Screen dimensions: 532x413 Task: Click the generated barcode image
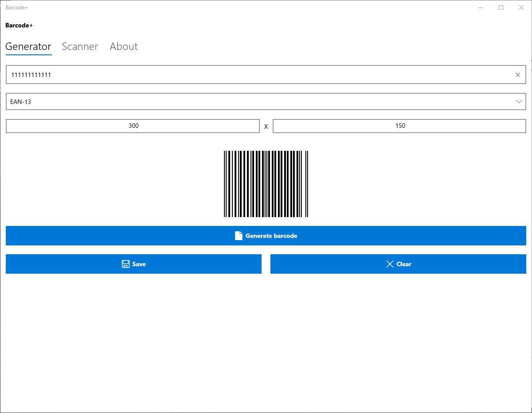point(266,184)
